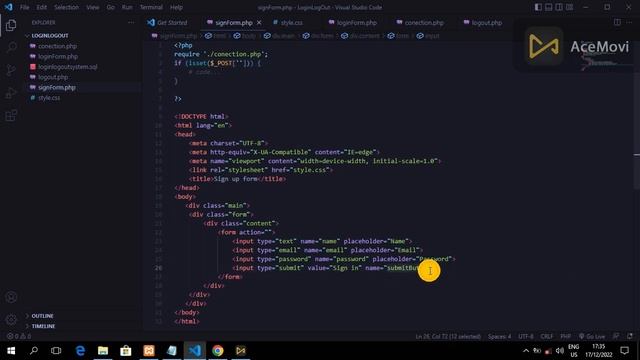Toggle the bottom panel layout icon

click(549, 7)
